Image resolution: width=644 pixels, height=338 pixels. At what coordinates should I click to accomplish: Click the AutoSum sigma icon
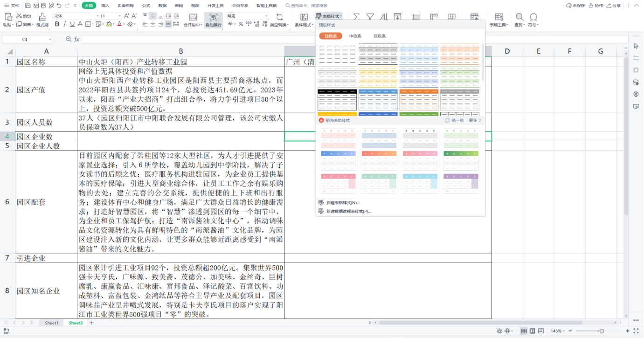(356, 17)
